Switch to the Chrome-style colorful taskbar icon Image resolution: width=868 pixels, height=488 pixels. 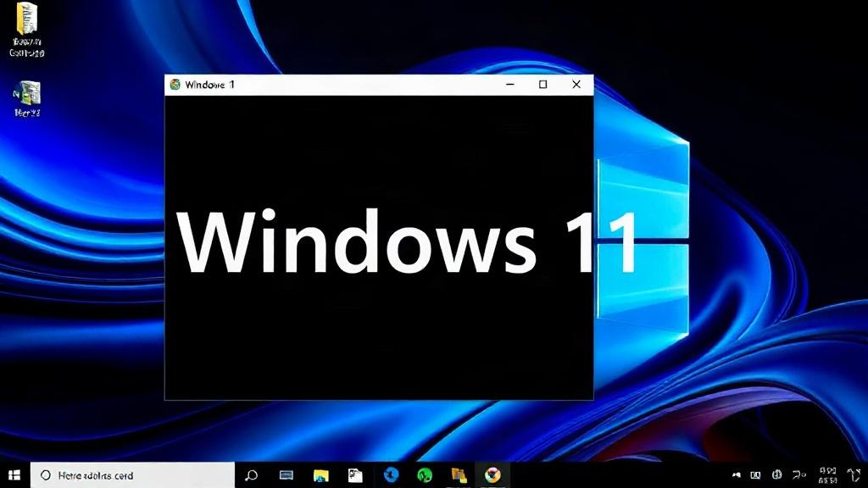(492, 474)
